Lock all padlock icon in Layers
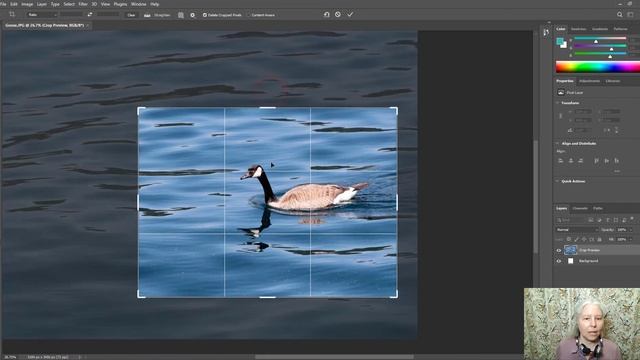Viewport: 640px width, 360px height. (599, 239)
